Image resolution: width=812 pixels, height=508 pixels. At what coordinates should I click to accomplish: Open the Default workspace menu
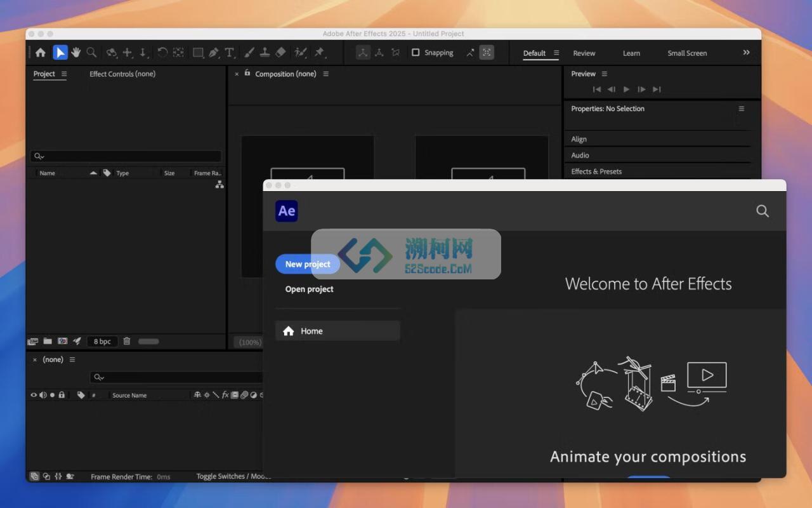click(556, 53)
